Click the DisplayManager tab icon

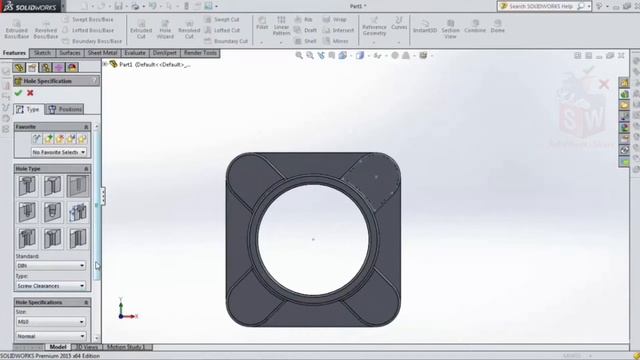point(72,67)
